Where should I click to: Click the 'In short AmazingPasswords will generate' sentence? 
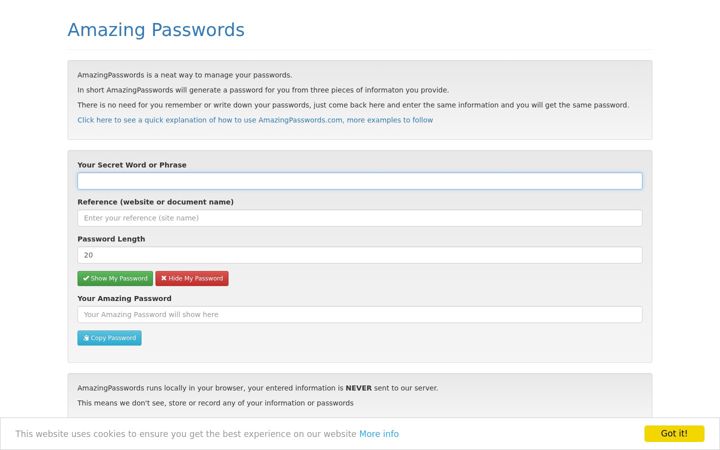point(263,90)
